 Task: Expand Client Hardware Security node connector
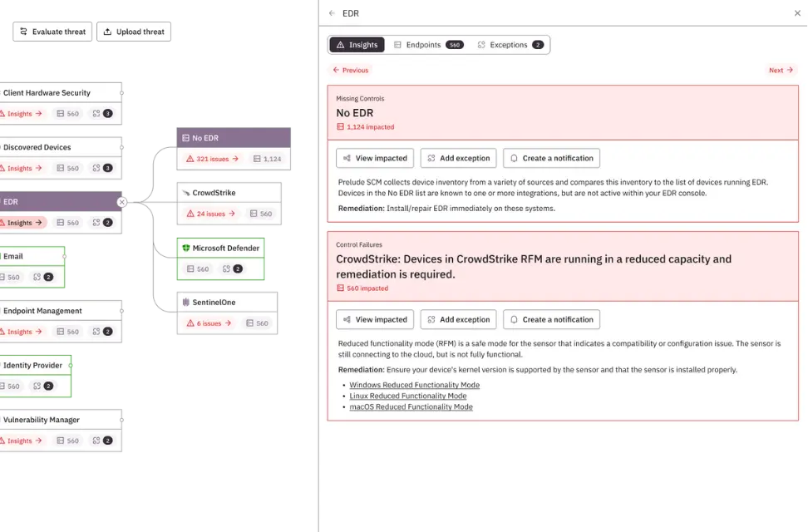click(x=121, y=93)
